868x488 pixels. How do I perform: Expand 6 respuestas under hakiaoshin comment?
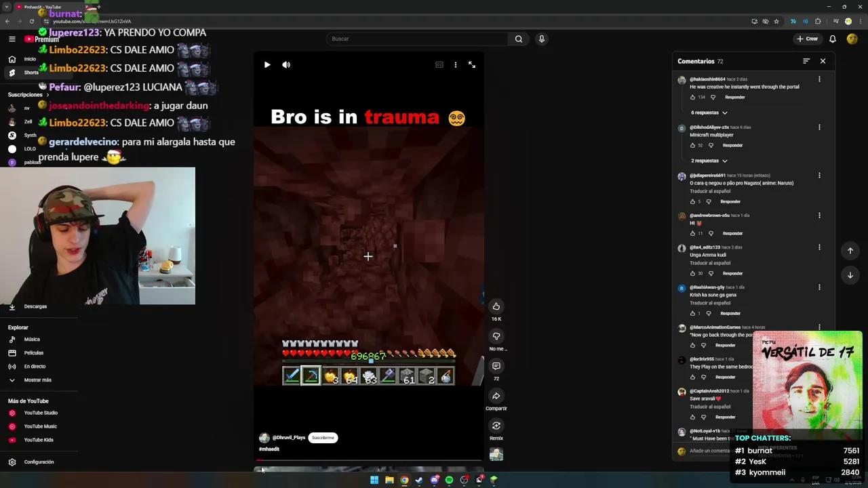pos(709,113)
